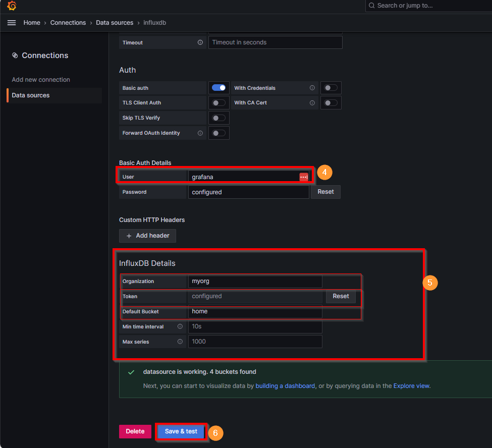Show info tooltip for With CA Cert
The width and height of the screenshot is (492, 448).
[x=312, y=102]
